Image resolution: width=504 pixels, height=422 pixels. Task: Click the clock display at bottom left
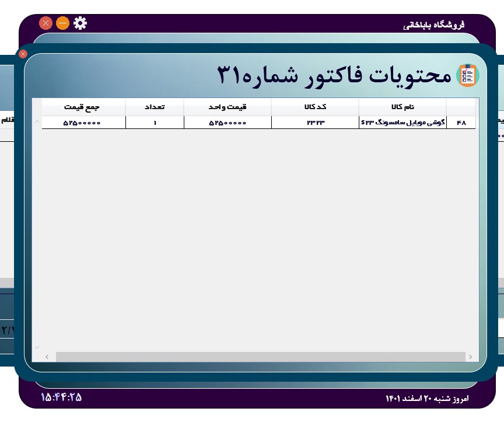61,397
